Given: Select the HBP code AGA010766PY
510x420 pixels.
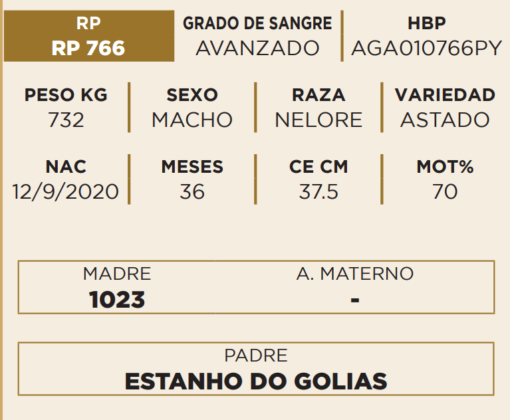Looking at the screenshot, I should (426, 49).
